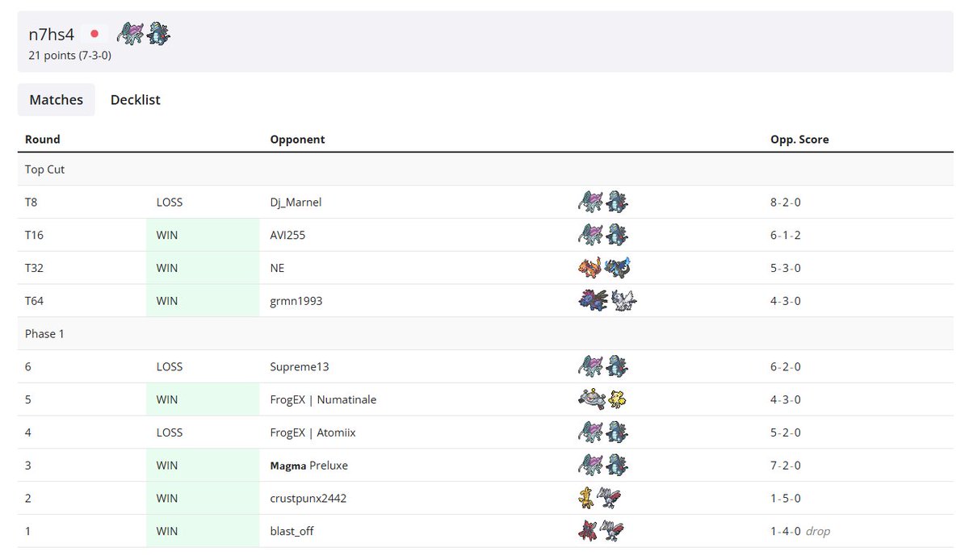969x560 pixels.
Task: Open opponent grmn1993's profile
Action: (296, 301)
